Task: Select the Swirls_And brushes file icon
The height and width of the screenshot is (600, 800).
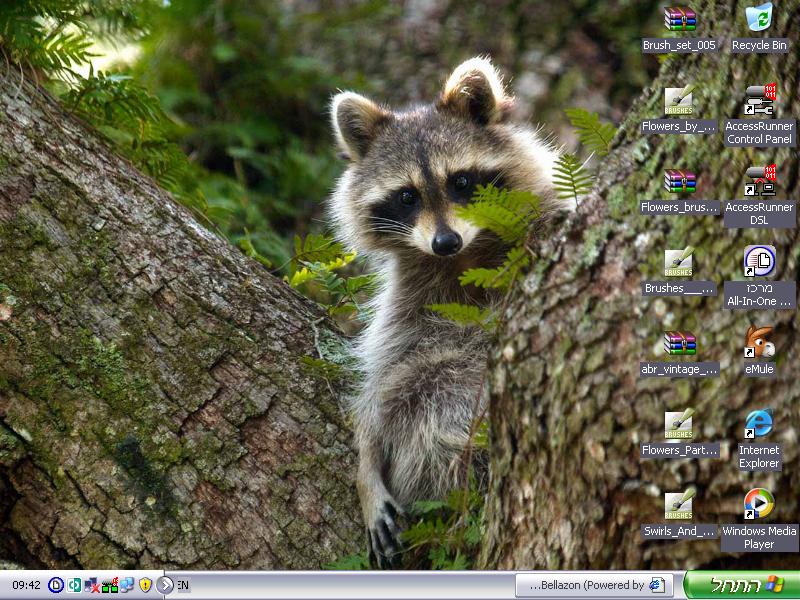Action: [680, 505]
